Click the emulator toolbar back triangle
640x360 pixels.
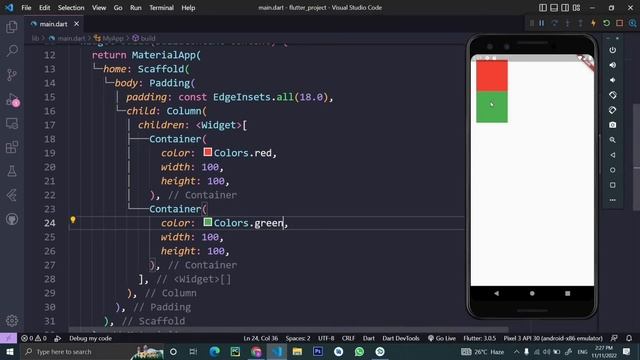coord(613,155)
